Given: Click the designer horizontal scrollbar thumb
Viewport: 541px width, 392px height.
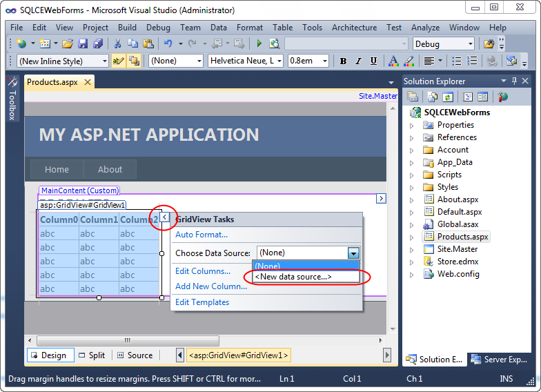Looking at the screenshot, I should tap(128, 341).
